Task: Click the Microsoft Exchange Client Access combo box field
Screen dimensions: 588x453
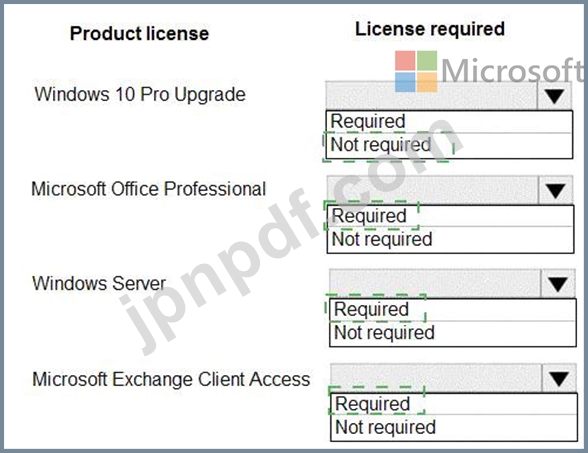Action: click(x=436, y=378)
